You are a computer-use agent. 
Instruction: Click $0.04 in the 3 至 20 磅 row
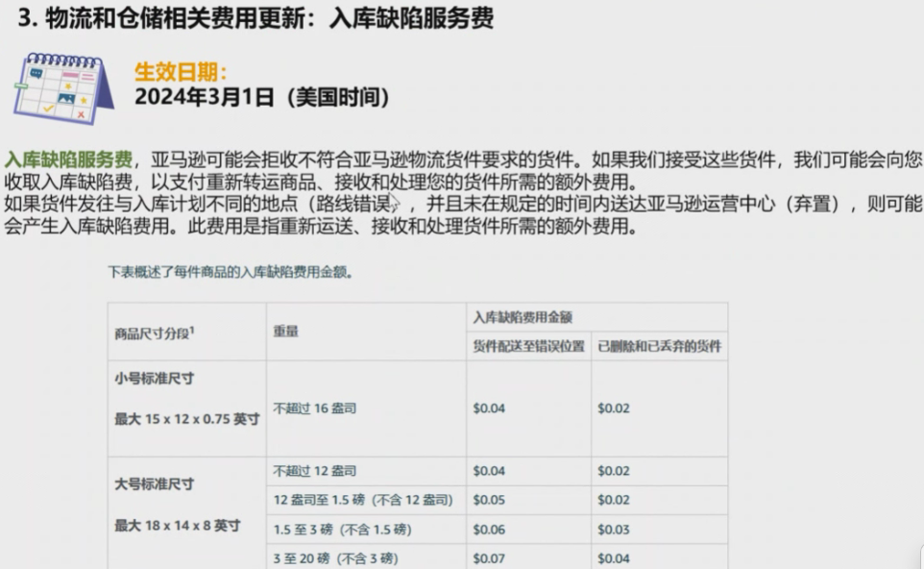(614, 557)
